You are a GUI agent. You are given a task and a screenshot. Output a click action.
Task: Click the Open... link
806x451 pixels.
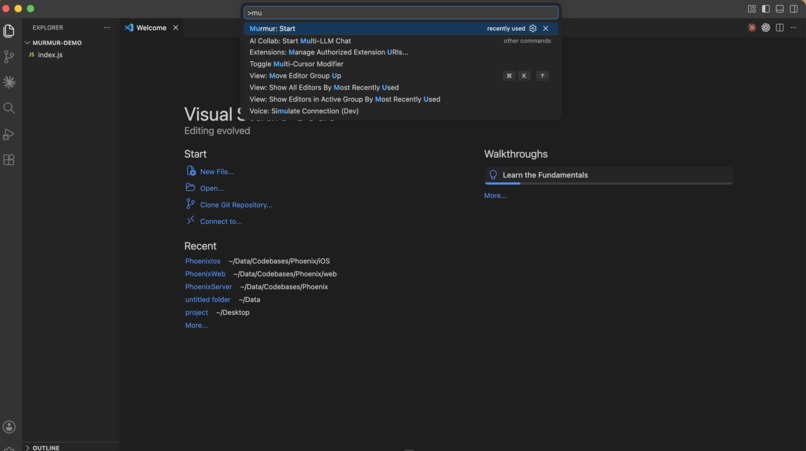[x=211, y=188]
